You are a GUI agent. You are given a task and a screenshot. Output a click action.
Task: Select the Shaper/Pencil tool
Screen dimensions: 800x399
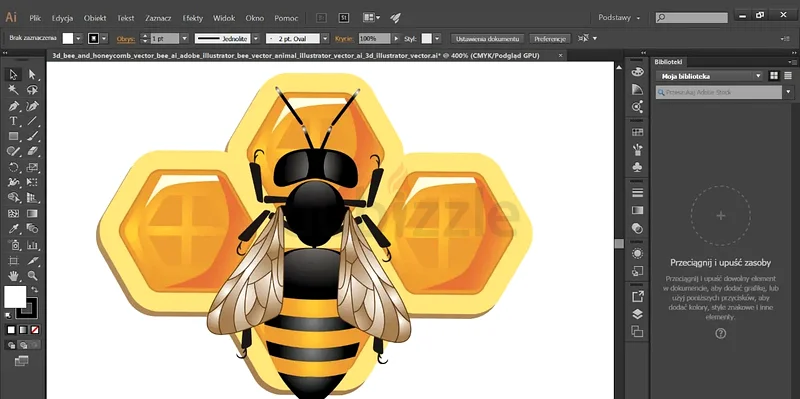13,152
